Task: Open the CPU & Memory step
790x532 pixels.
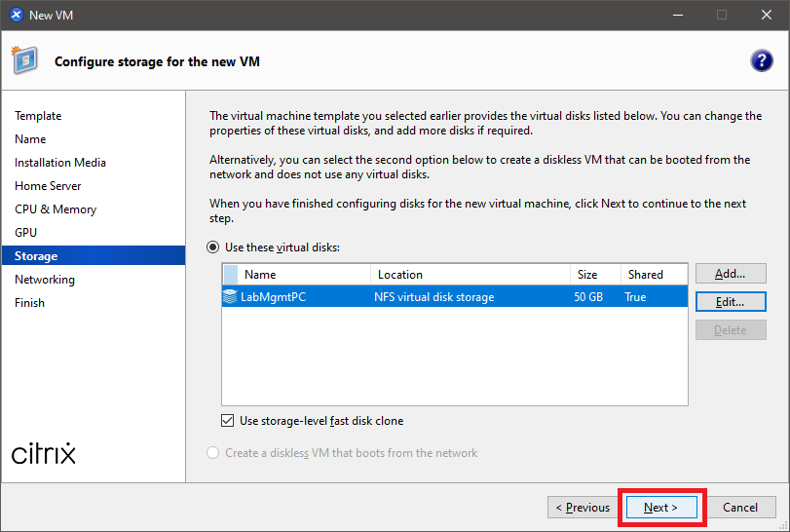Action: (x=56, y=209)
